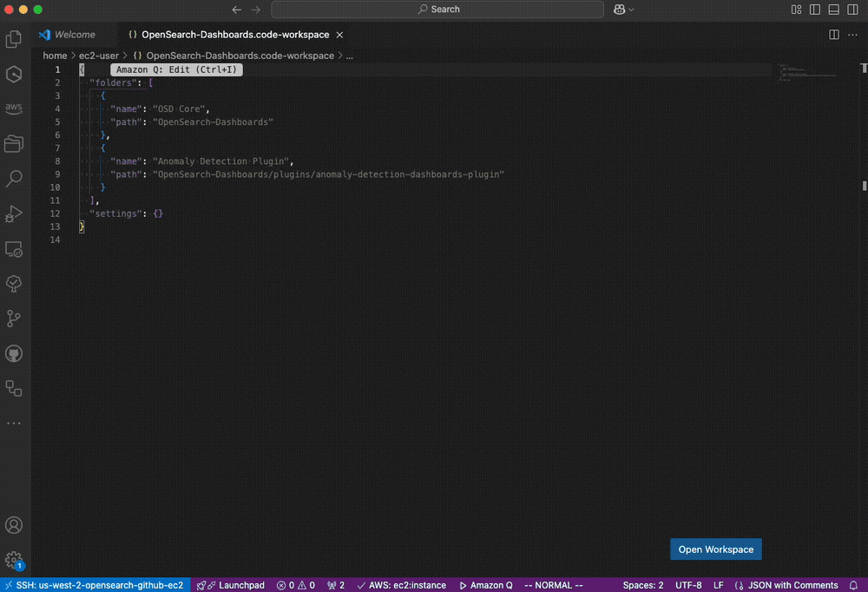
Task: Open the AWS Toolkit view
Action: pyautogui.click(x=14, y=108)
